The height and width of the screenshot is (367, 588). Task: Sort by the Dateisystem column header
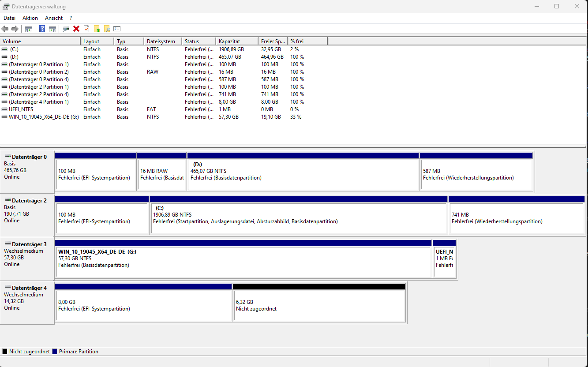coord(163,41)
